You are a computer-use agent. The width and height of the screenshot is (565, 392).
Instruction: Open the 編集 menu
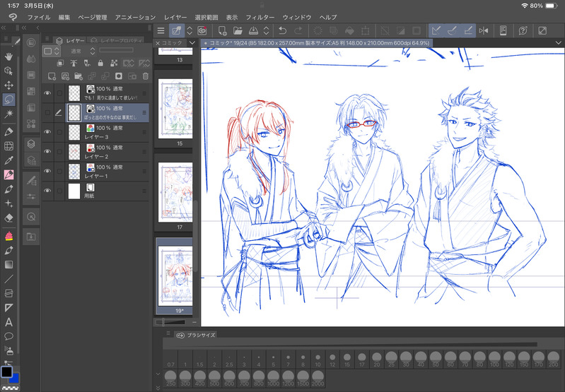coord(64,17)
